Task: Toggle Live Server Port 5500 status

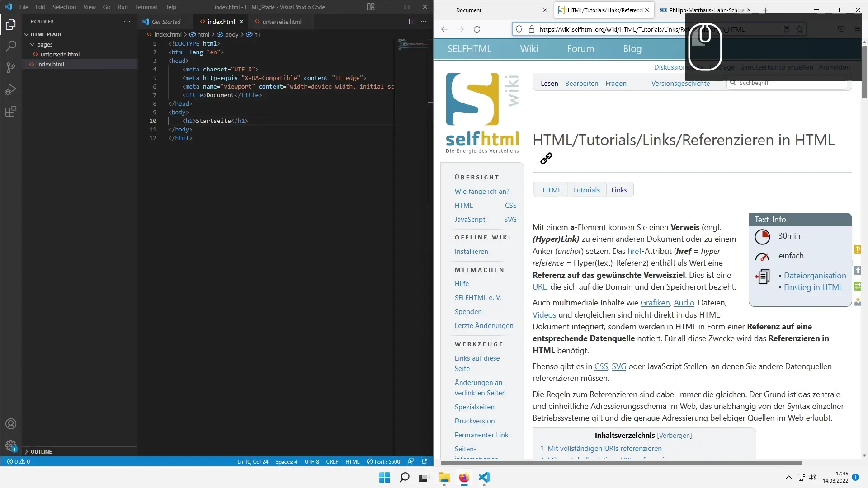Action: pyautogui.click(x=383, y=461)
